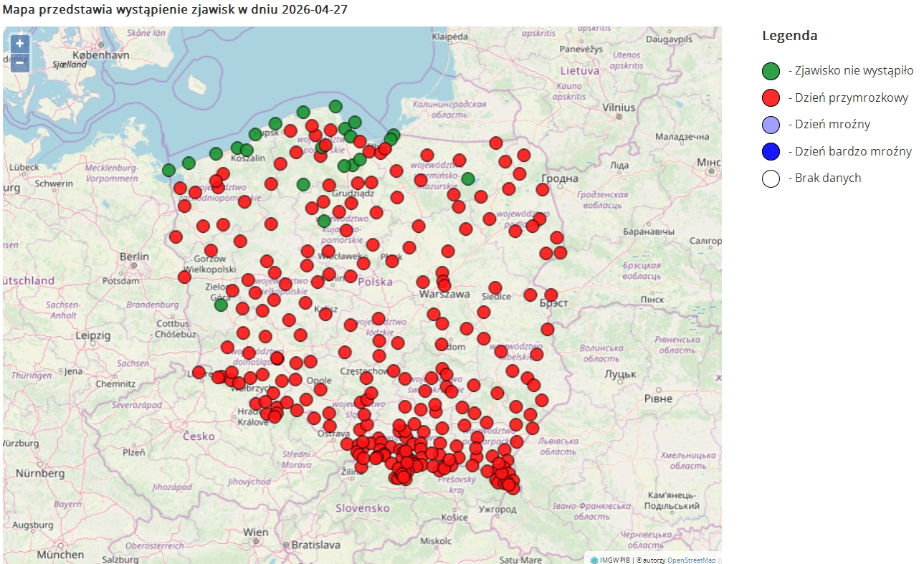The image size is (924, 564).
Task: Select the green marker east of Olsztyn region
Action: pyautogui.click(x=470, y=178)
